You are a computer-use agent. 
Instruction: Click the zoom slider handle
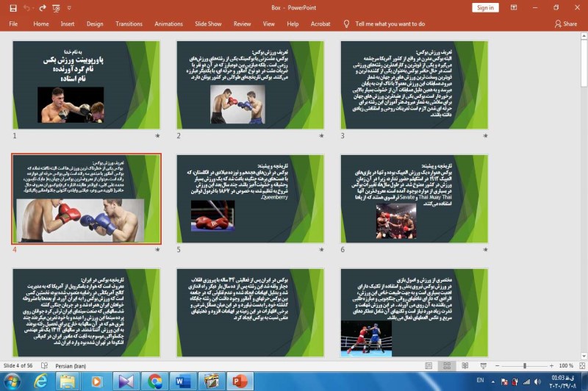click(524, 365)
